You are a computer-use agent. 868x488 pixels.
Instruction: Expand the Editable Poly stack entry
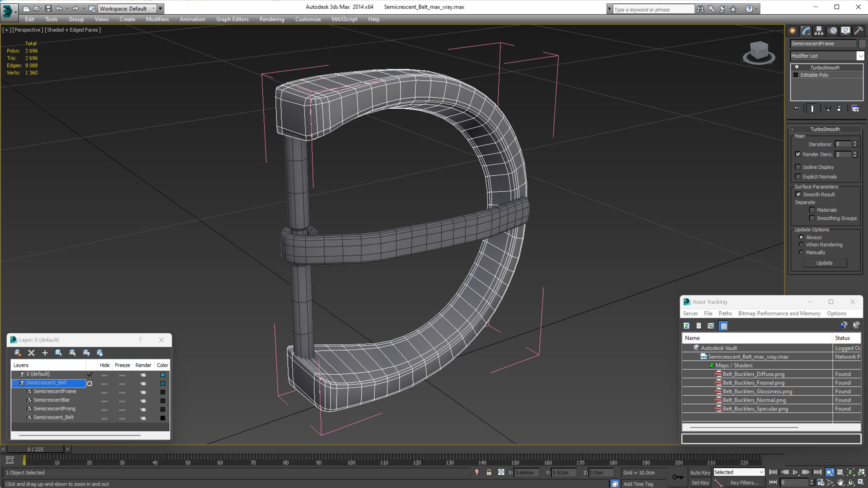(796, 75)
